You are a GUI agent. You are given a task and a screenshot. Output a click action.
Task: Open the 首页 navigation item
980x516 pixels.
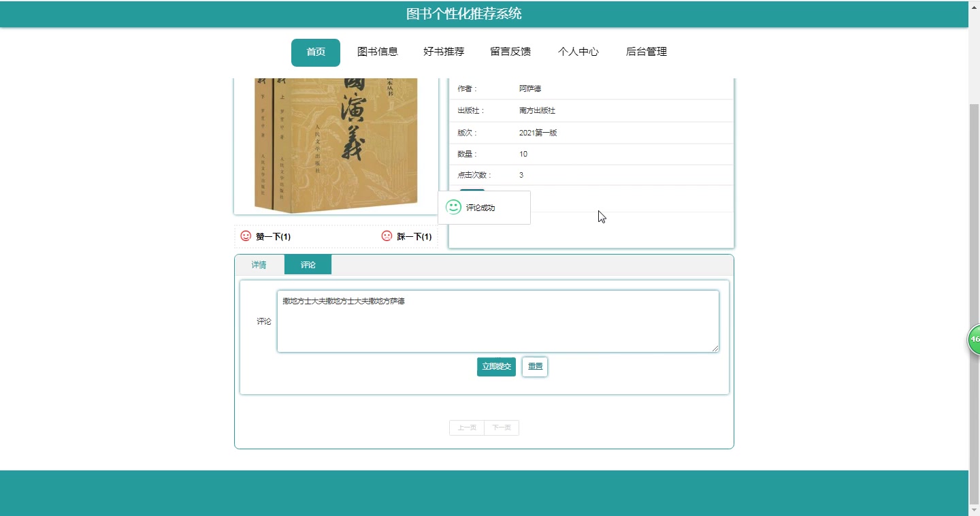pyautogui.click(x=315, y=52)
